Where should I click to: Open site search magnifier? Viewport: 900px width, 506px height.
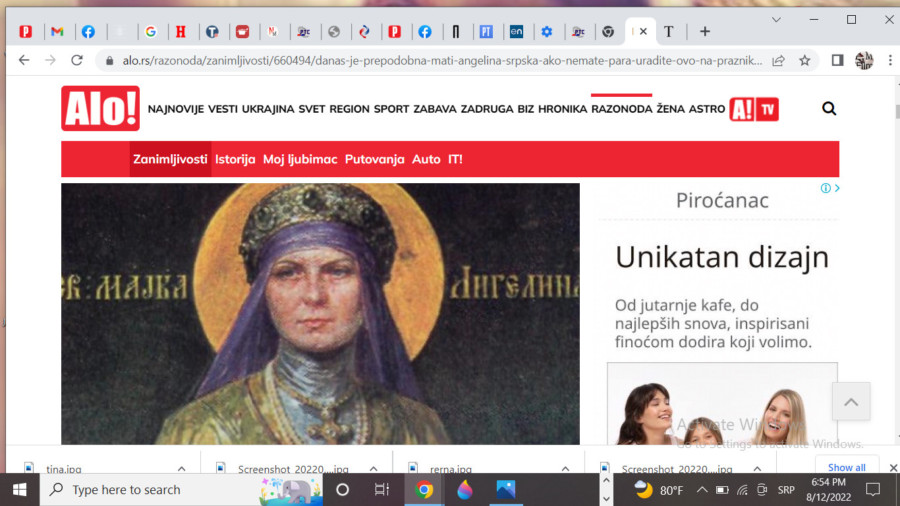(x=829, y=108)
